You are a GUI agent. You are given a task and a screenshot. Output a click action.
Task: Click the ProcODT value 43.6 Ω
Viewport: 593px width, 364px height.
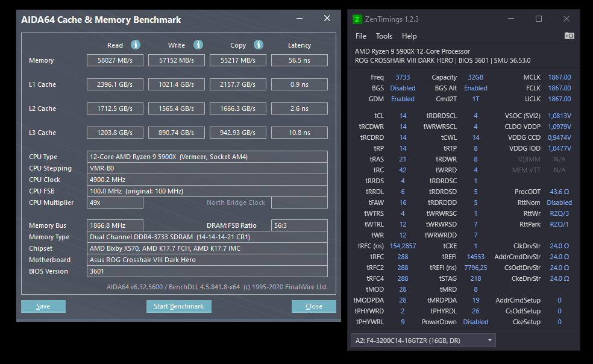559,192
